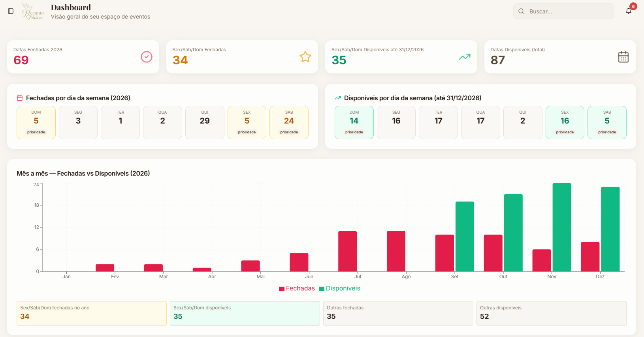Image resolution: width=644 pixels, height=337 pixels.
Task: Click calendar icon on Datas Disponíveis card
Action: pyautogui.click(x=623, y=57)
